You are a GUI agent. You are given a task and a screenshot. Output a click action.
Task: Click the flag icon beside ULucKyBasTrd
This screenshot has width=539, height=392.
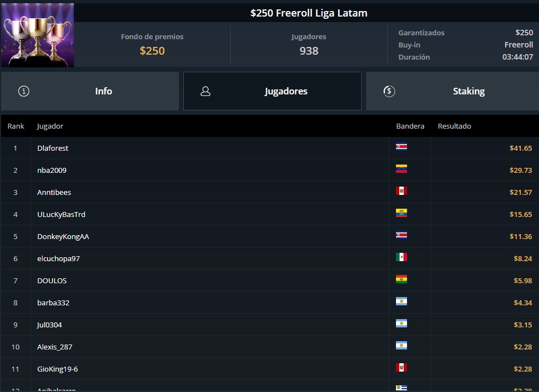click(x=401, y=213)
